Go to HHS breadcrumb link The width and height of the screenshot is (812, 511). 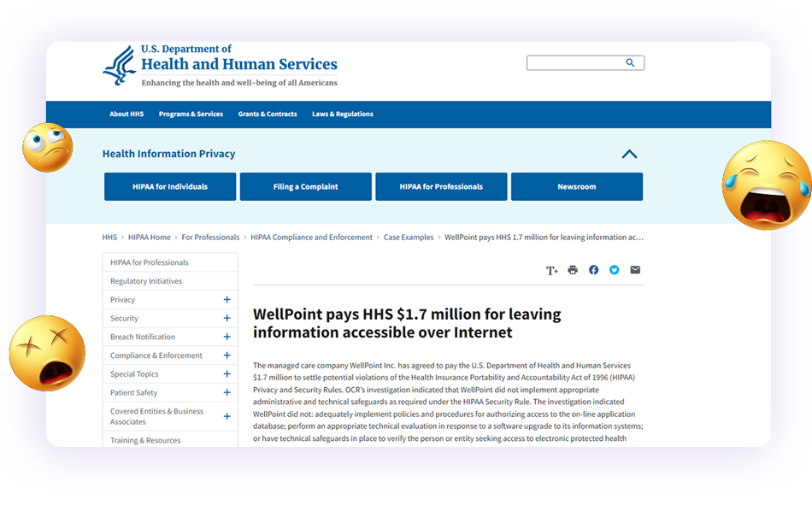click(109, 237)
